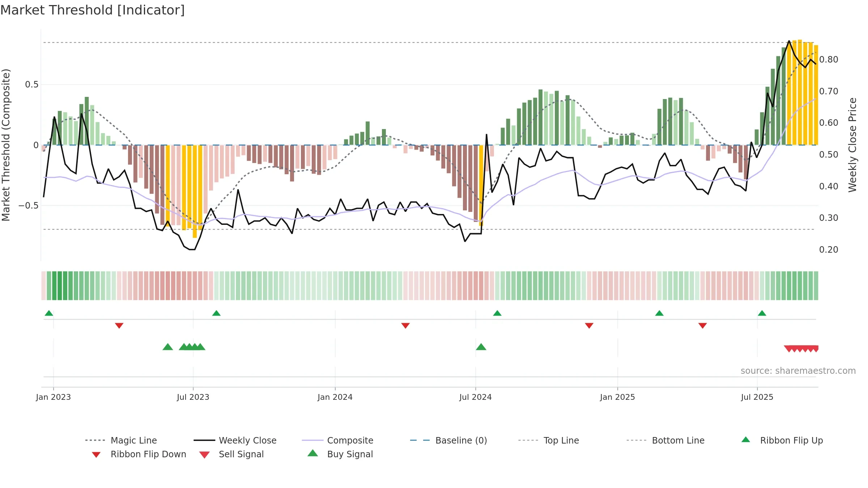Click ribbon flip down marker before Jul 2023

(119, 326)
